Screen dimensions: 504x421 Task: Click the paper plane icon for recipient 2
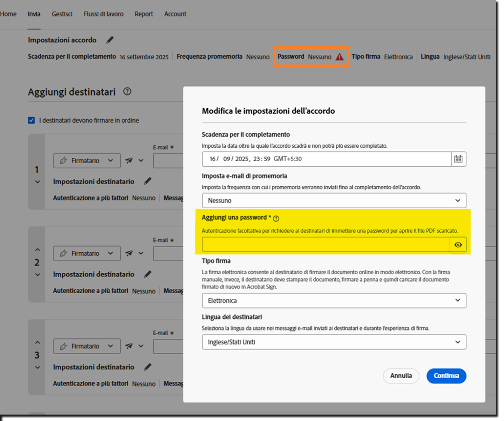click(x=129, y=253)
